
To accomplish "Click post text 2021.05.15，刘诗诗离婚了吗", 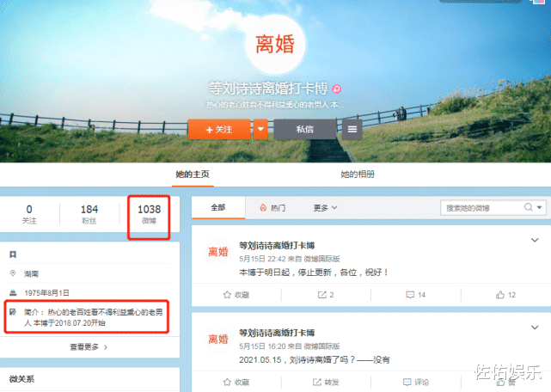I will 315,360.
